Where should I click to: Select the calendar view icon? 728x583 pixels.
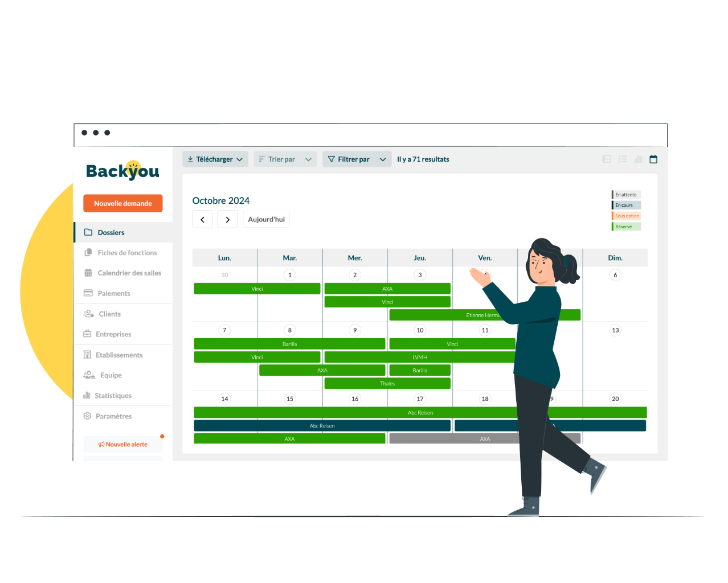coord(653,159)
